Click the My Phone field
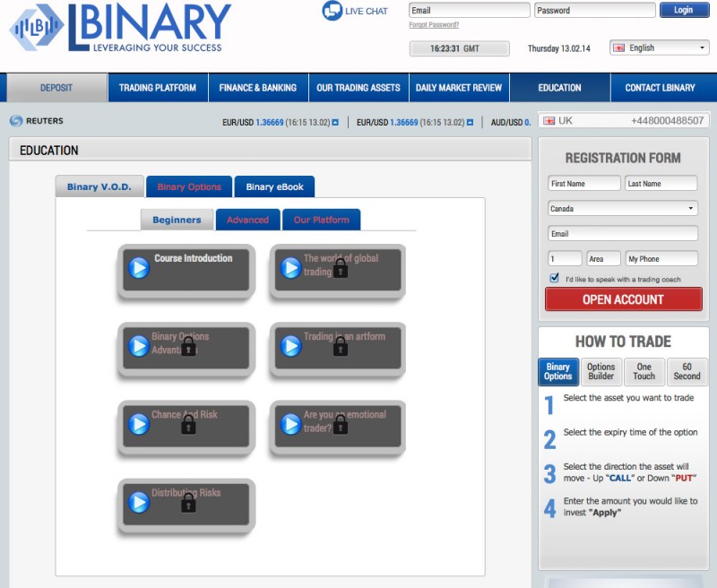 [x=661, y=259]
